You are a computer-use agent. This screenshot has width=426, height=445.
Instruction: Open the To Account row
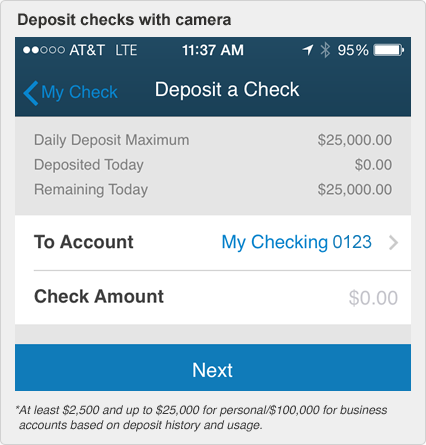[x=213, y=243]
